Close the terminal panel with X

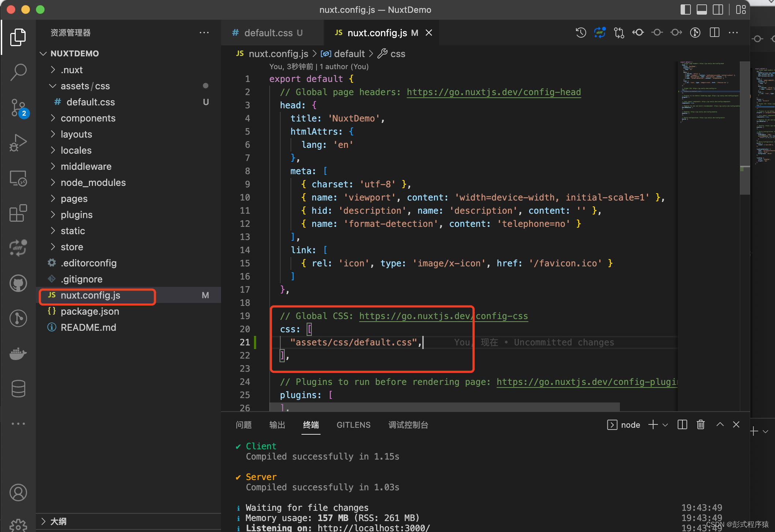[x=736, y=424]
